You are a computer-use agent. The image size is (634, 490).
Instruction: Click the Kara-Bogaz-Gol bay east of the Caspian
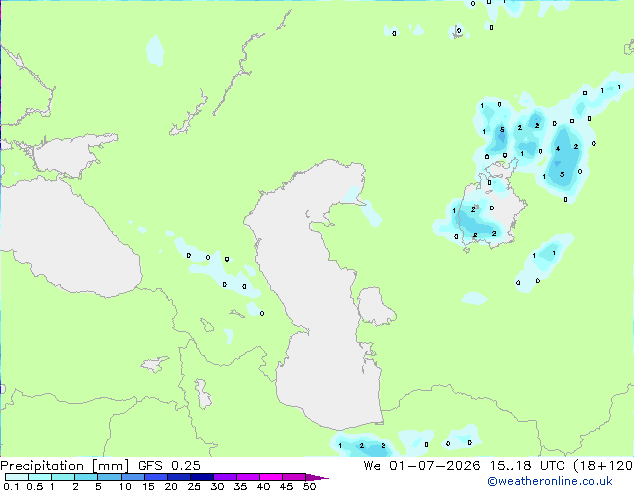(375, 306)
